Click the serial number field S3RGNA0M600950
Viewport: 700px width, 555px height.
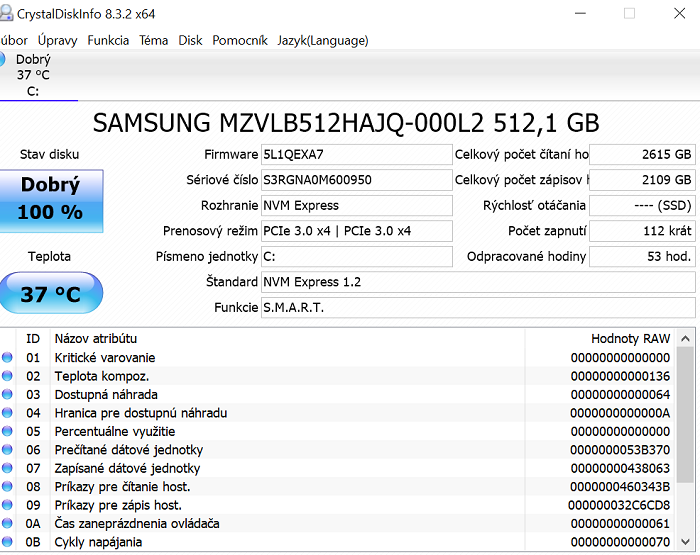coord(356,180)
